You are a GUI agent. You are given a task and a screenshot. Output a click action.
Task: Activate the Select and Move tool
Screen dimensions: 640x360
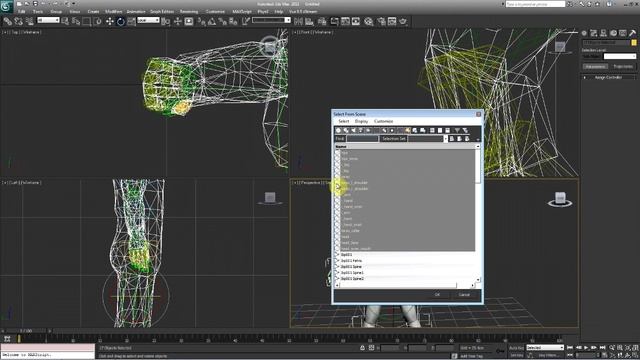pos(109,21)
